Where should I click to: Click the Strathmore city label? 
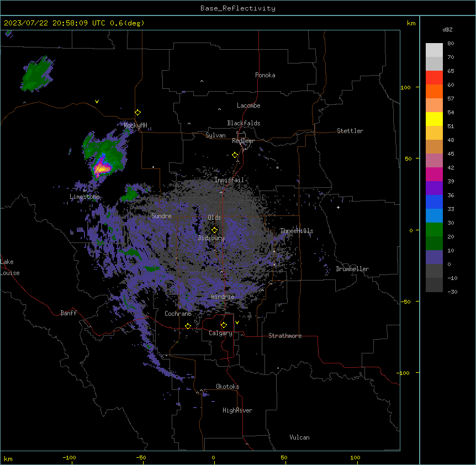(x=285, y=336)
